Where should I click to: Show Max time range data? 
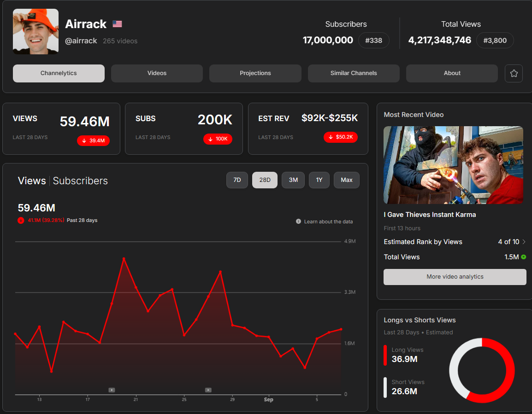coord(347,180)
